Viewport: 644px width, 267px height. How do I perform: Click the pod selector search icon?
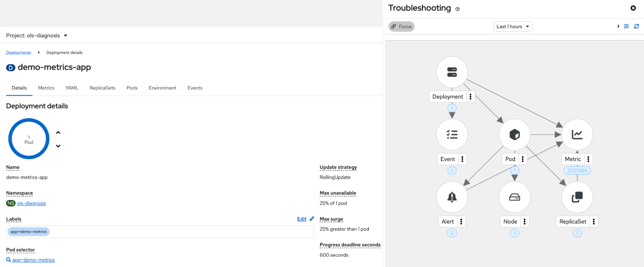(x=8, y=260)
